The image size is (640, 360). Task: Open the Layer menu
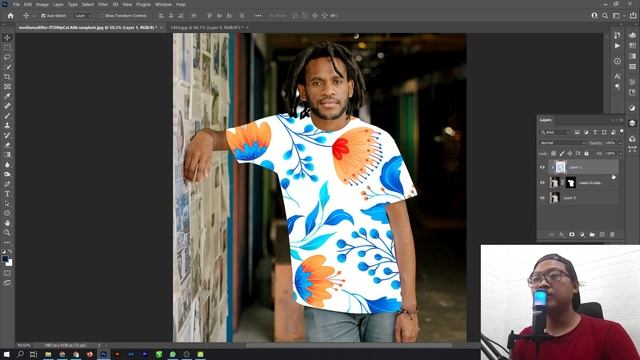coord(58,4)
